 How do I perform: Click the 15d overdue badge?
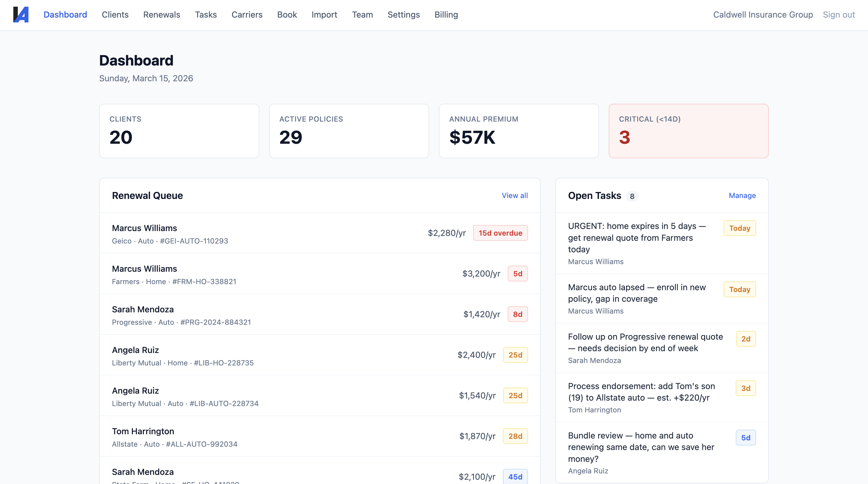click(500, 233)
